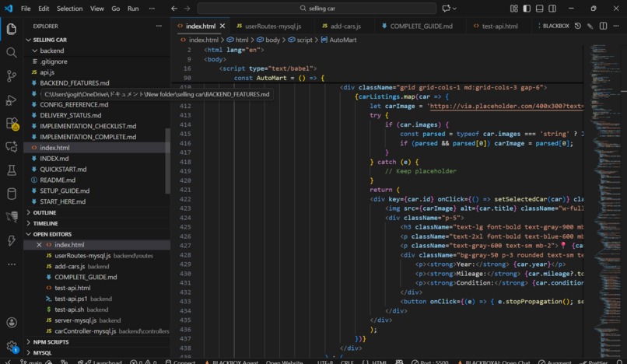Screen dimensions: 627x364
Task: Click the BLACKBOX pencil edit icon
Action: pyautogui.click(x=590, y=26)
